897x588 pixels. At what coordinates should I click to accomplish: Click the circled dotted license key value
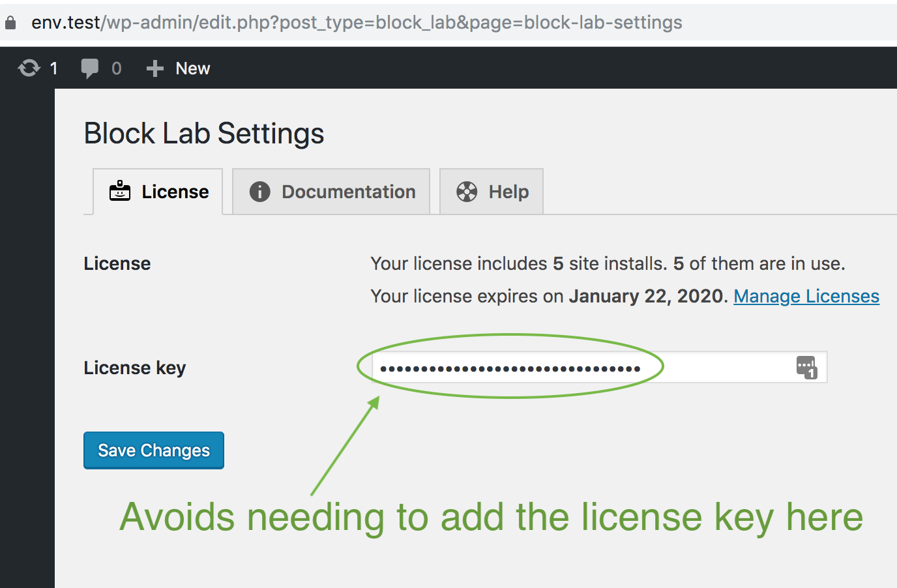(510, 367)
